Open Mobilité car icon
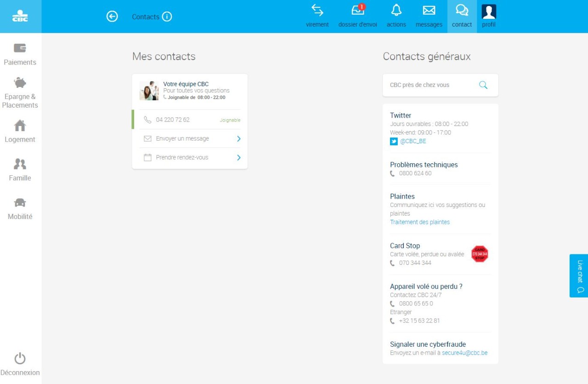Screen dimensions: 588x384 pos(20,202)
